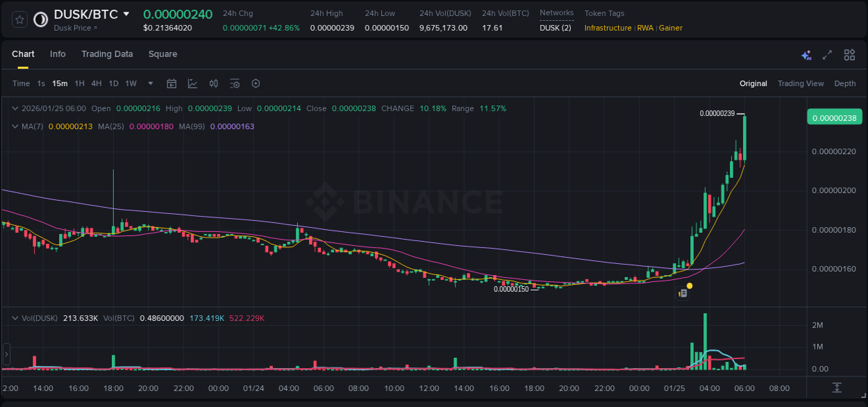Open the candlestick display options icon

pos(213,83)
